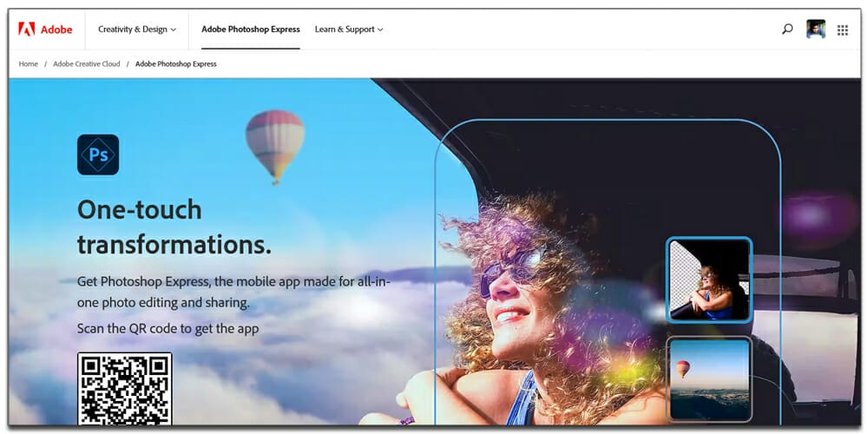Click the Photoshop Express Ps app icon
Viewport: 868px width, 434px height.
click(98, 155)
